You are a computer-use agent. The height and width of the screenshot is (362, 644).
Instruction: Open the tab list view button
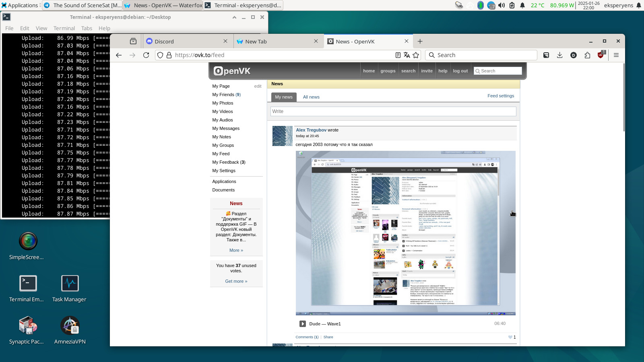pos(133,41)
